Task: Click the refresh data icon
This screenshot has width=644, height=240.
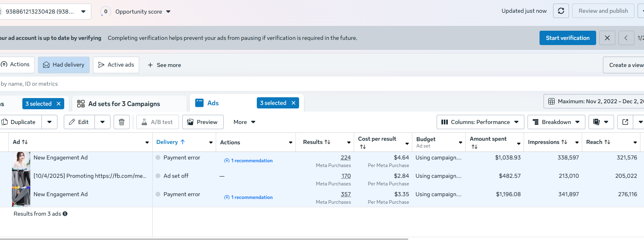Action: point(561,11)
